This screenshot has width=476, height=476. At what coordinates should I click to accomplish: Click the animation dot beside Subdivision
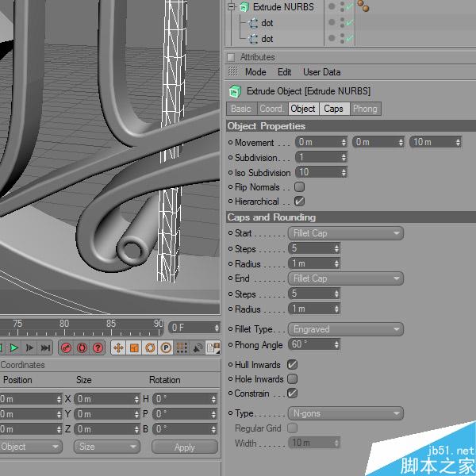(230, 158)
